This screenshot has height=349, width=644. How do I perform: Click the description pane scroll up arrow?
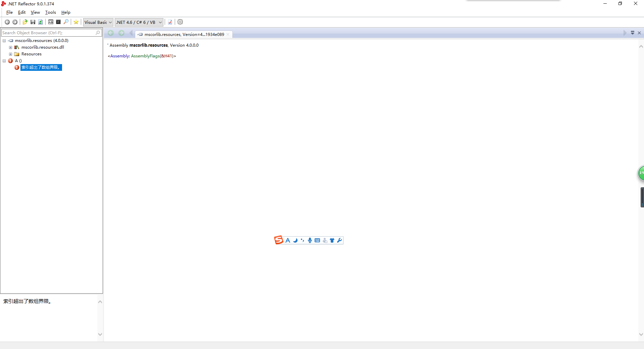pyautogui.click(x=100, y=302)
